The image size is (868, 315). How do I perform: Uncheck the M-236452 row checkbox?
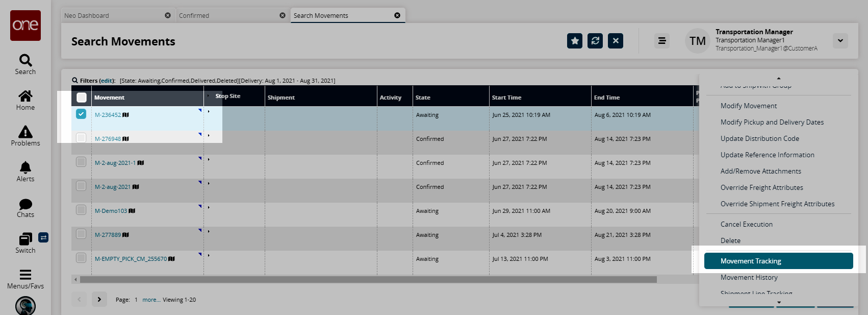[x=81, y=114]
